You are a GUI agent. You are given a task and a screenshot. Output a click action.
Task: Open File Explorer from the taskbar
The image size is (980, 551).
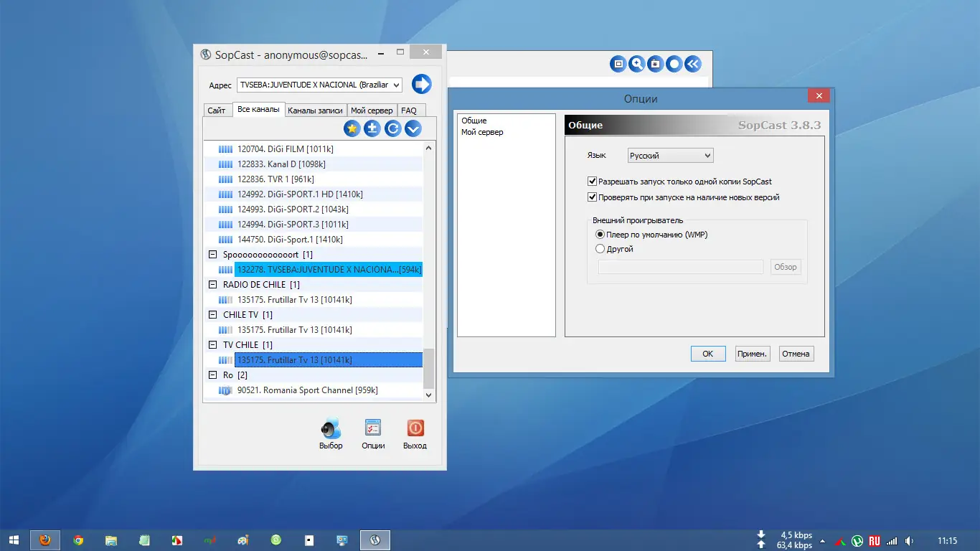click(x=111, y=540)
